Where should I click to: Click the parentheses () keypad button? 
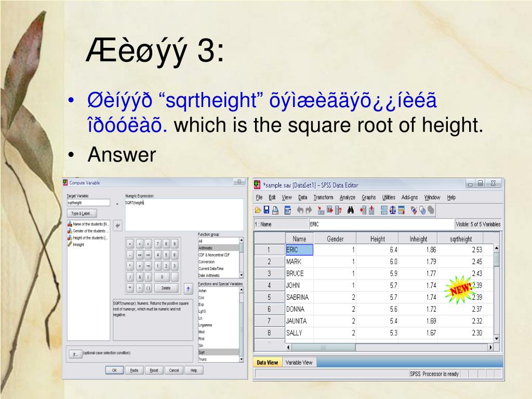coord(148,288)
